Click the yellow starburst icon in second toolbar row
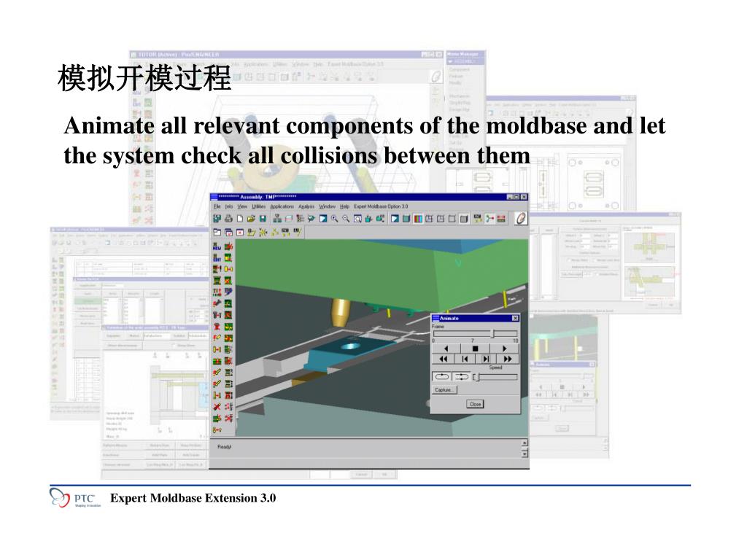The height and width of the screenshot is (560, 747). pyautogui.click(x=263, y=233)
